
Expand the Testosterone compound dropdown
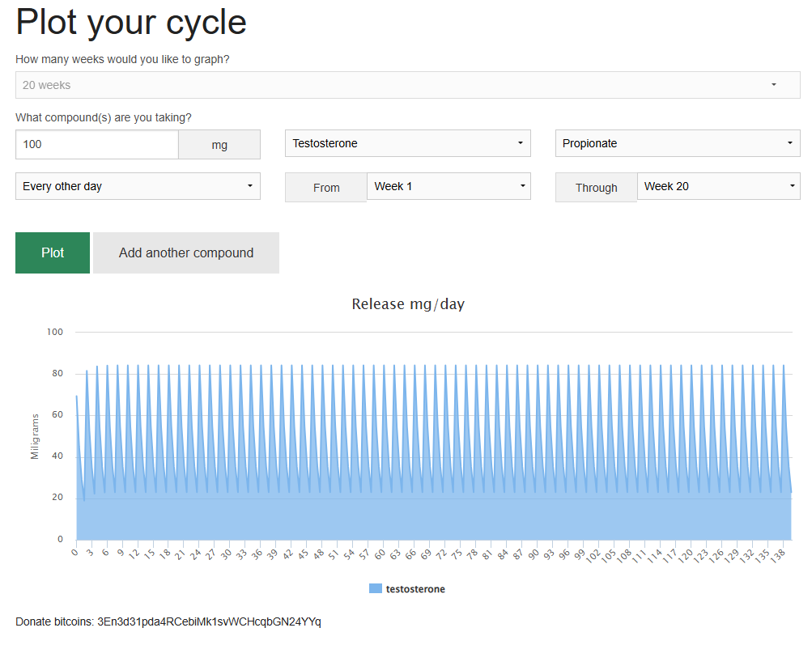407,143
